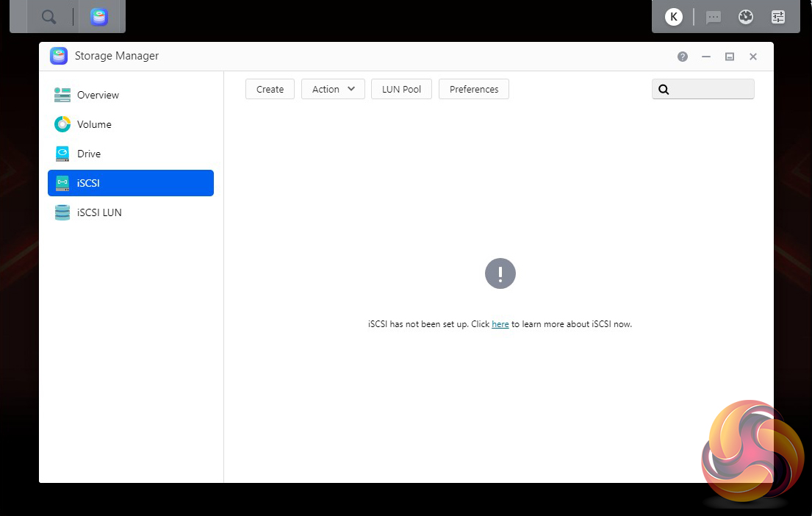Screen dimensions: 812x516
Task: Click the 'iSCSI has not been set up' message
Action: pyautogui.click(x=500, y=324)
